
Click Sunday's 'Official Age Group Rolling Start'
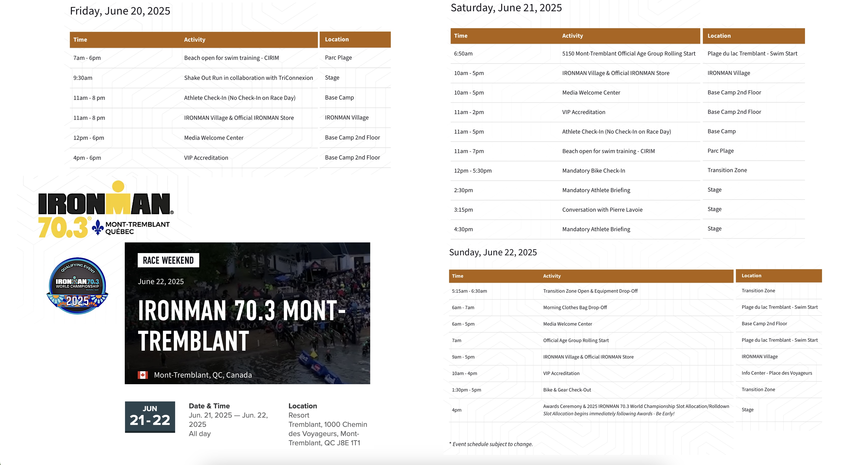coord(576,341)
